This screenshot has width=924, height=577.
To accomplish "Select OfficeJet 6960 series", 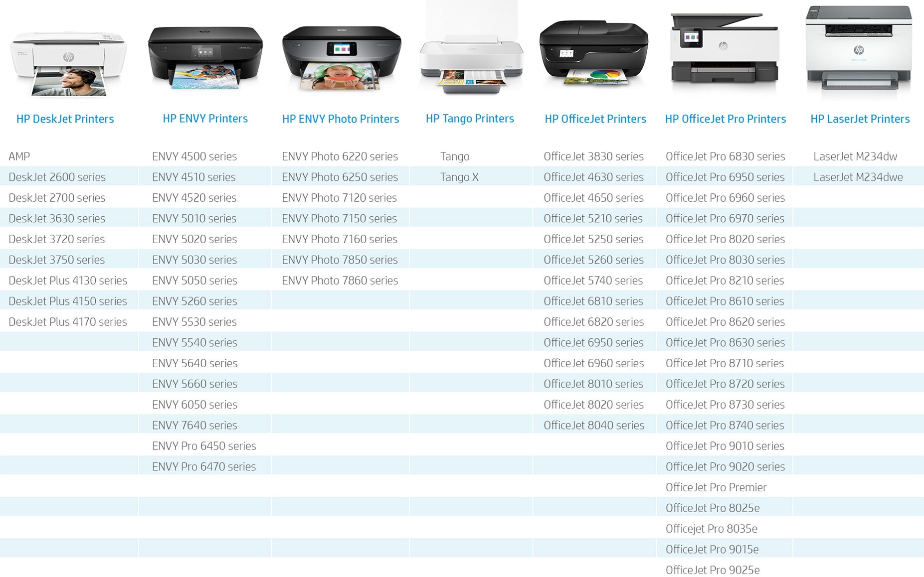I will (594, 363).
